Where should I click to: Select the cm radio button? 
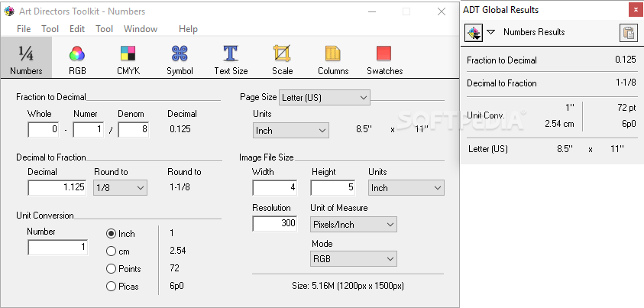(x=111, y=251)
